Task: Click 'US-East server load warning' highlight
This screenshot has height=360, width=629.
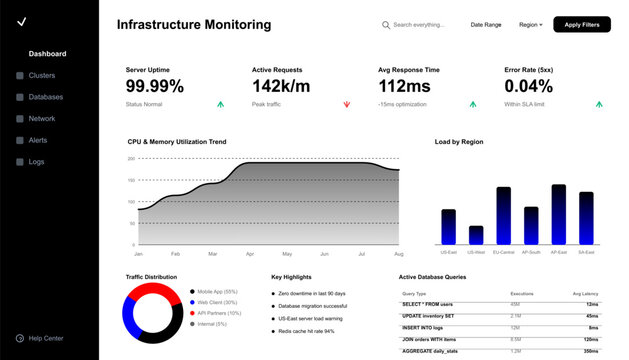Action: [x=310, y=319]
